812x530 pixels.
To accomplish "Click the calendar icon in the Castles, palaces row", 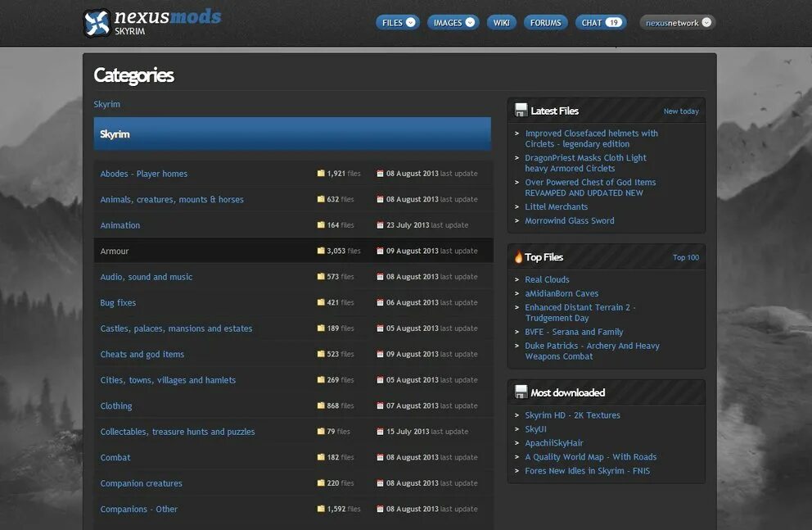I will click(x=380, y=328).
